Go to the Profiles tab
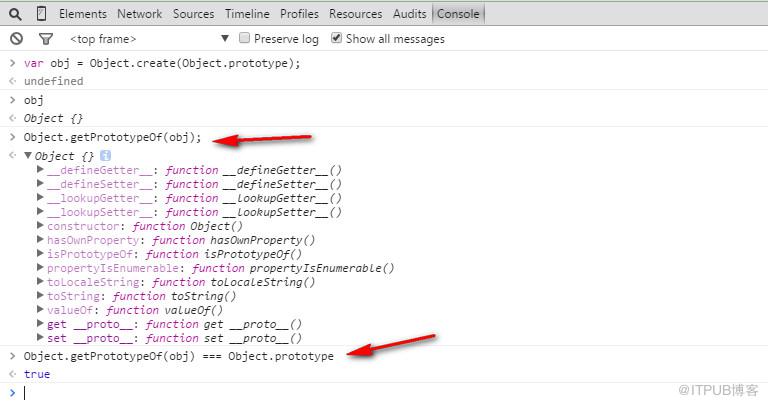The height and width of the screenshot is (405, 768). click(299, 14)
